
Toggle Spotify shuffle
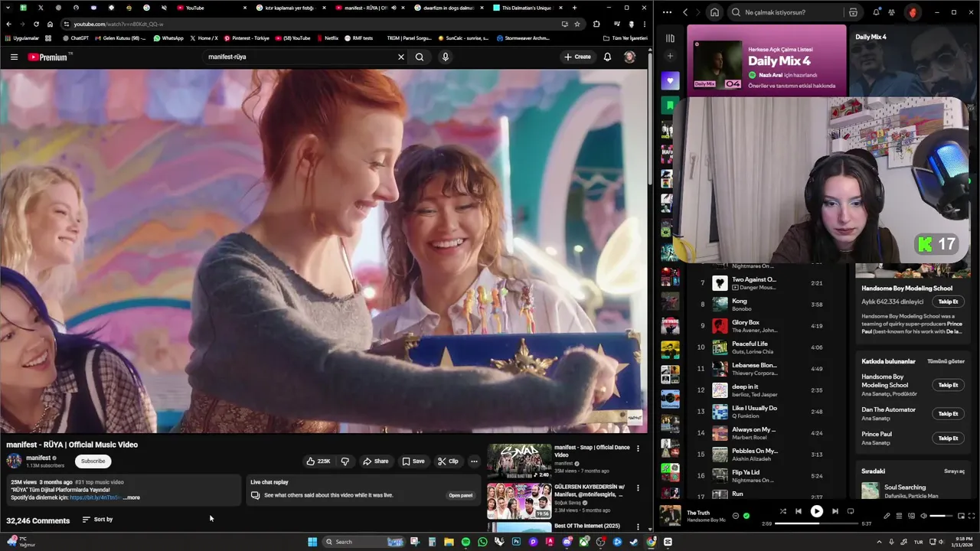(782, 511)
